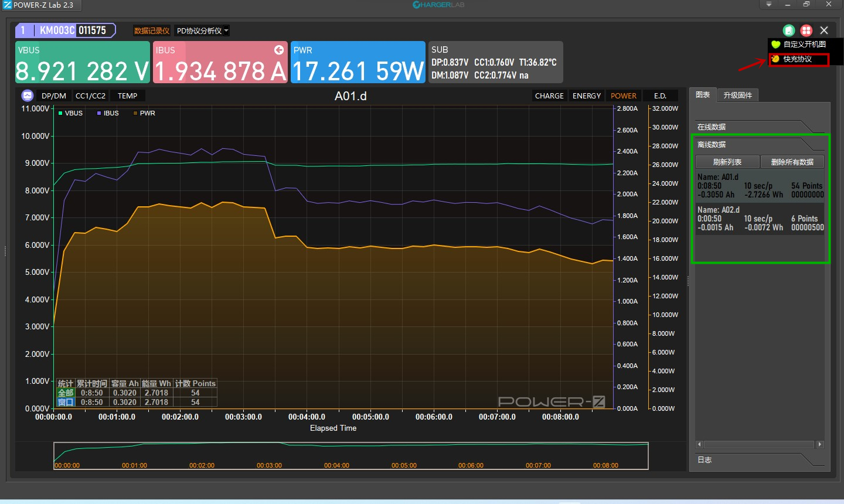Open the PD协议分析仪 dropdown arrow
Image resolution: width=844 pixels, height=504 pixels.
point(226,31)
